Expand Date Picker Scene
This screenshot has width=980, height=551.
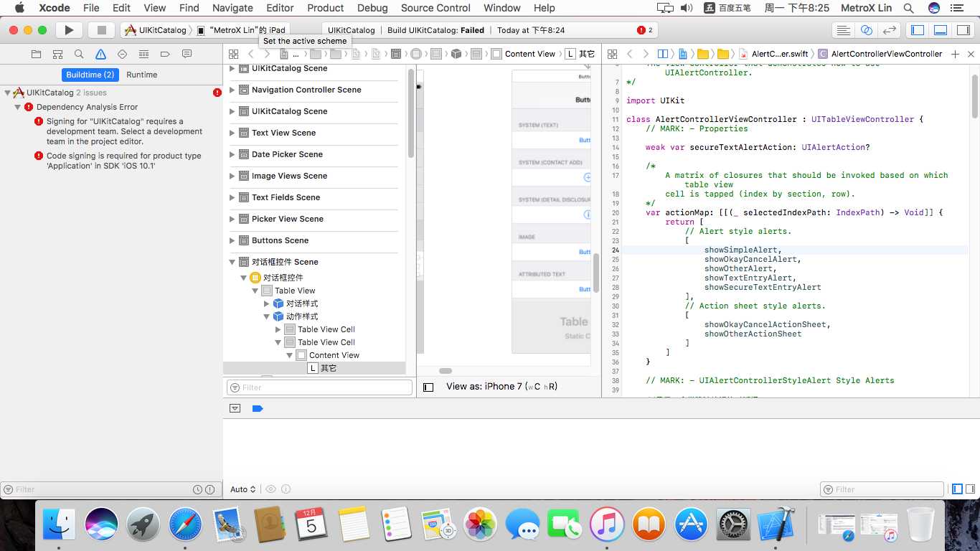tap(232, 154)
